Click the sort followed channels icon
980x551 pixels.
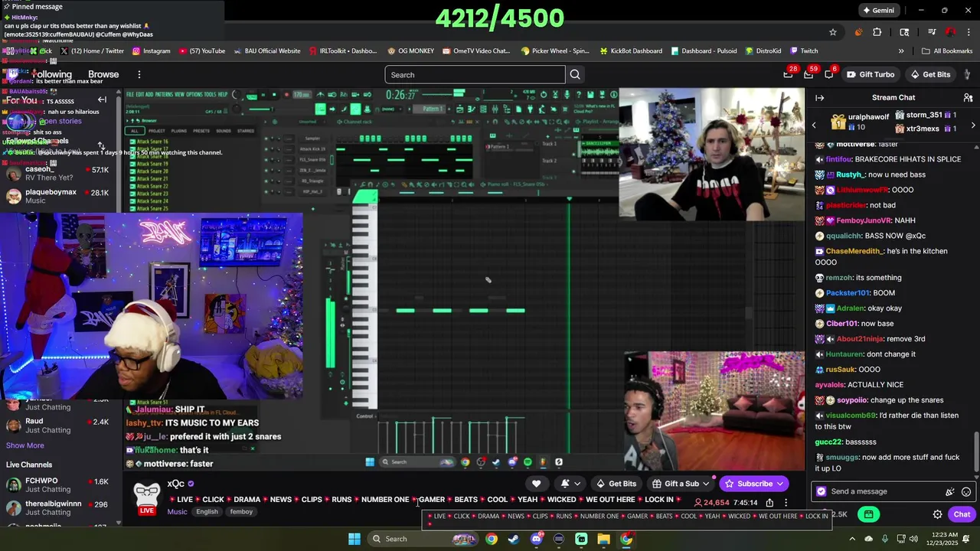(100, 145)
